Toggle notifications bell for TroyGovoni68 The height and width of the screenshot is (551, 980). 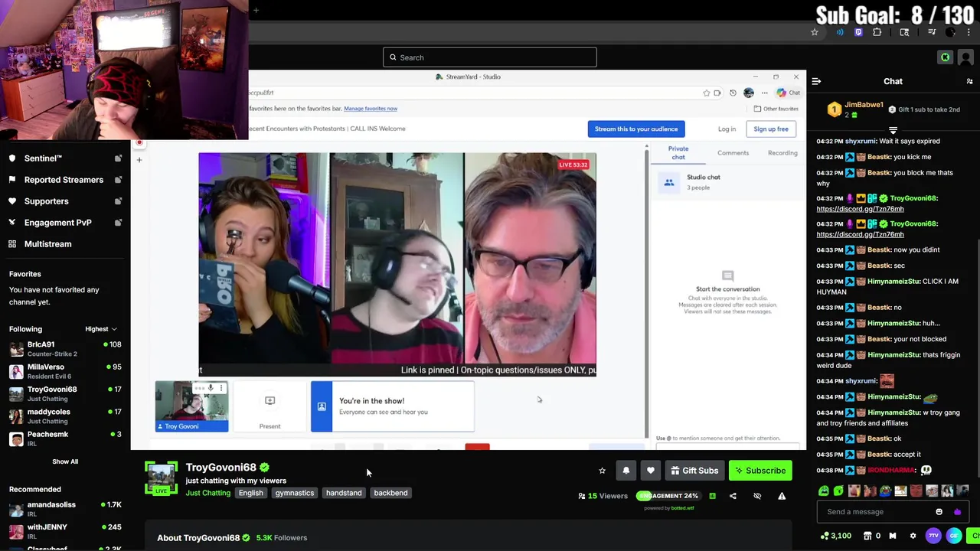pyautogui.click(x=626, y=471)
